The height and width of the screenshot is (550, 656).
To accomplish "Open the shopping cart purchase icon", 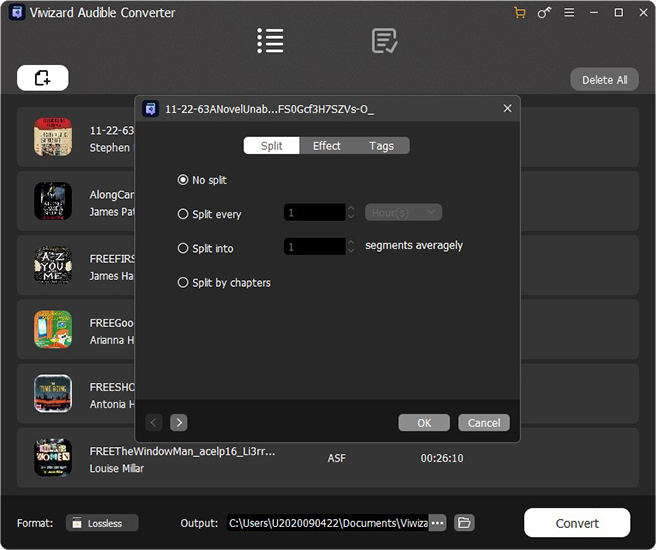I will (x=519, y=13).
